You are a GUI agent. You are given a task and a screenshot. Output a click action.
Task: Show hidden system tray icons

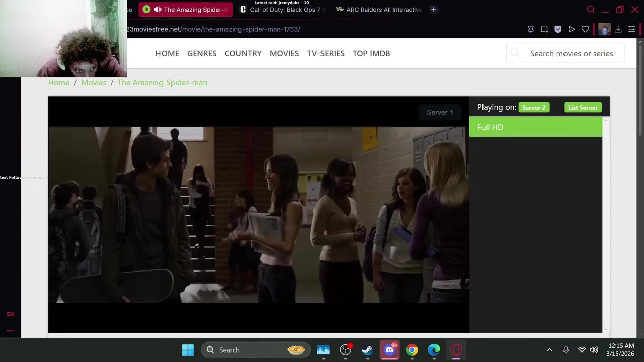click(549, 350)
